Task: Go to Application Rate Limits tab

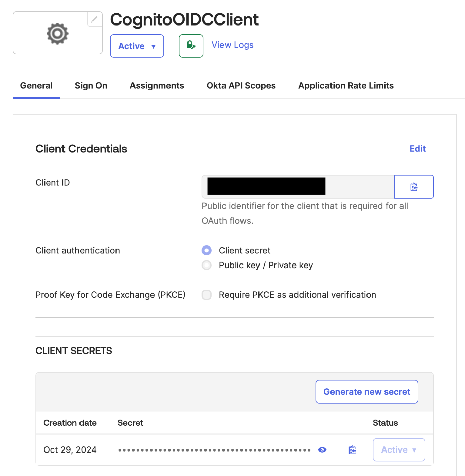Action: (x=346, y=86)
